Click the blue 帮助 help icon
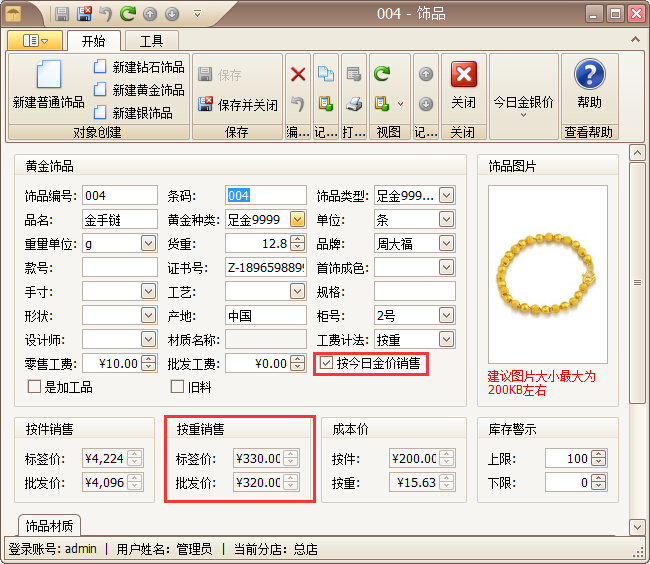 coord(589,75)
